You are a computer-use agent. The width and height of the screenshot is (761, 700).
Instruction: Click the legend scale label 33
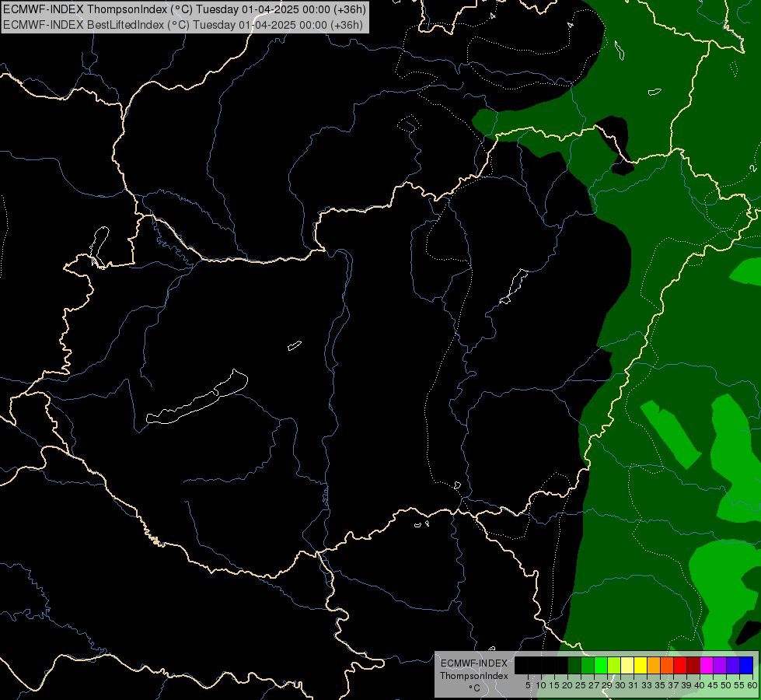647,685
